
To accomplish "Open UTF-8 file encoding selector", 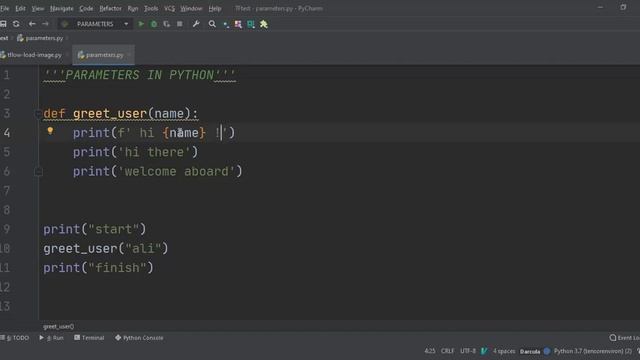I will point(468,351).
